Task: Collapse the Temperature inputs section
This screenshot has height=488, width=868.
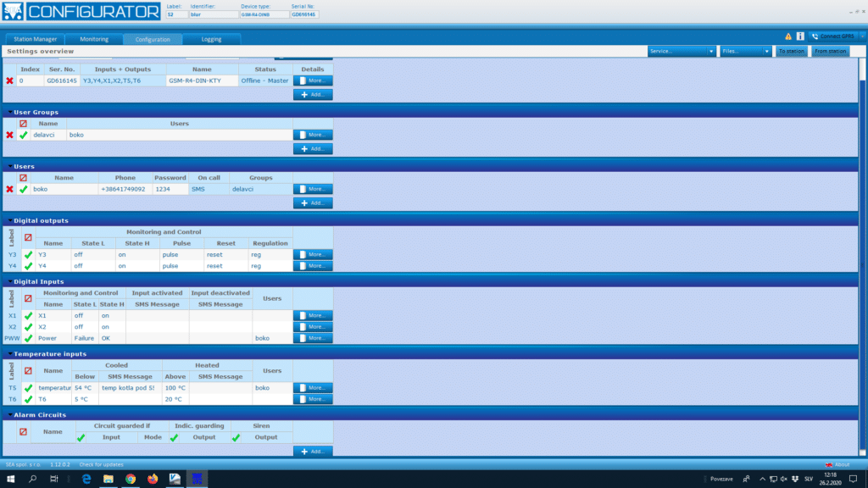Action: 10,354
